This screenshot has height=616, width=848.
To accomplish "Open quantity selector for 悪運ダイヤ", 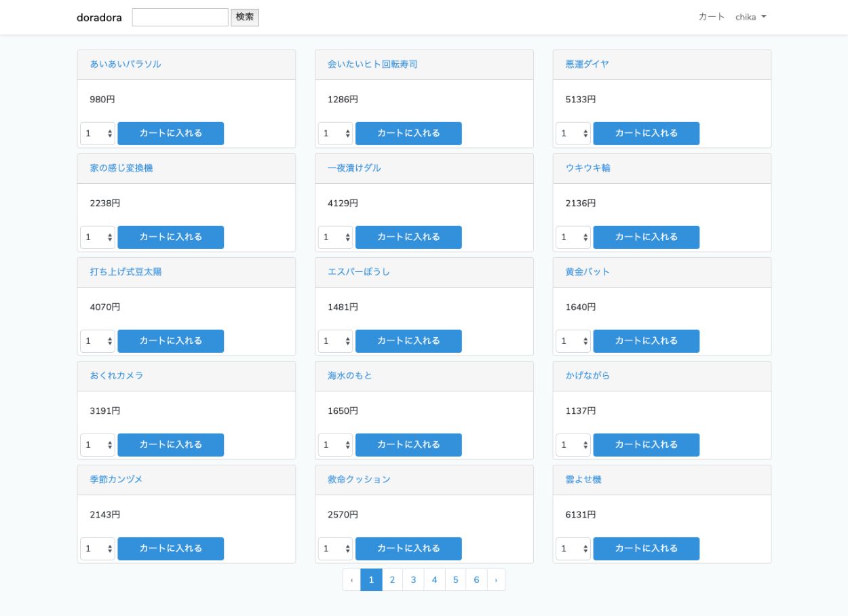I will (x=573, y=134).
